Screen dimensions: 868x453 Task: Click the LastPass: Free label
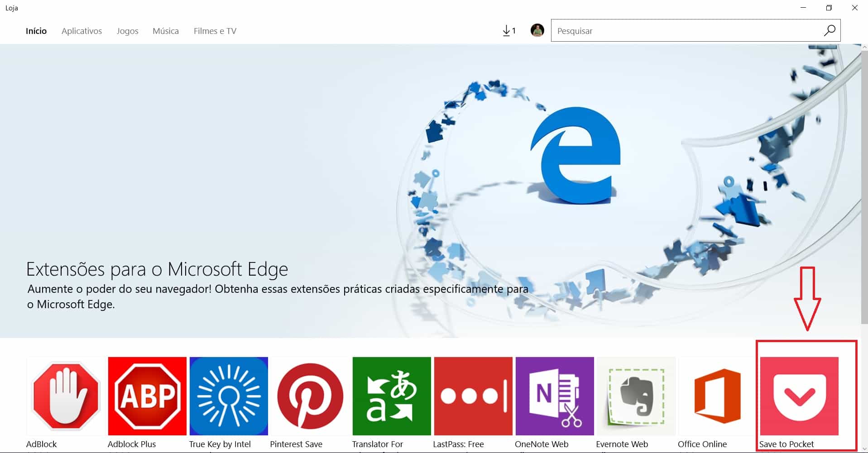(459, 444)
